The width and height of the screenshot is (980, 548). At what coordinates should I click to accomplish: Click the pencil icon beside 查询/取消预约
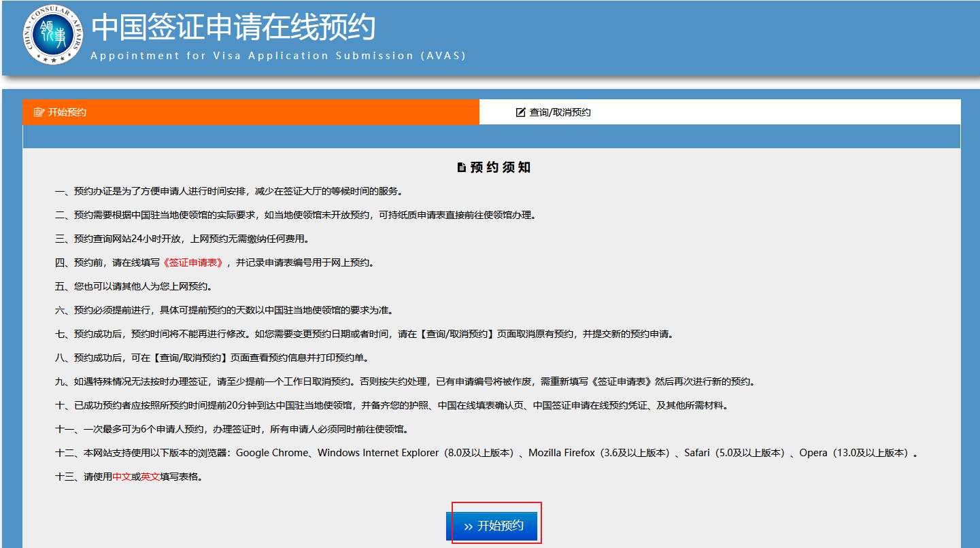[521, 112]
